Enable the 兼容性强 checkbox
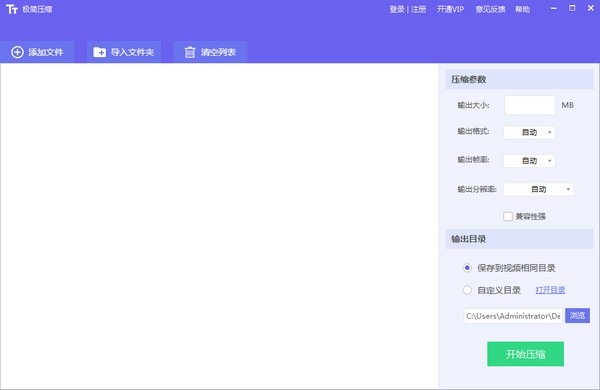 (508, 216)
